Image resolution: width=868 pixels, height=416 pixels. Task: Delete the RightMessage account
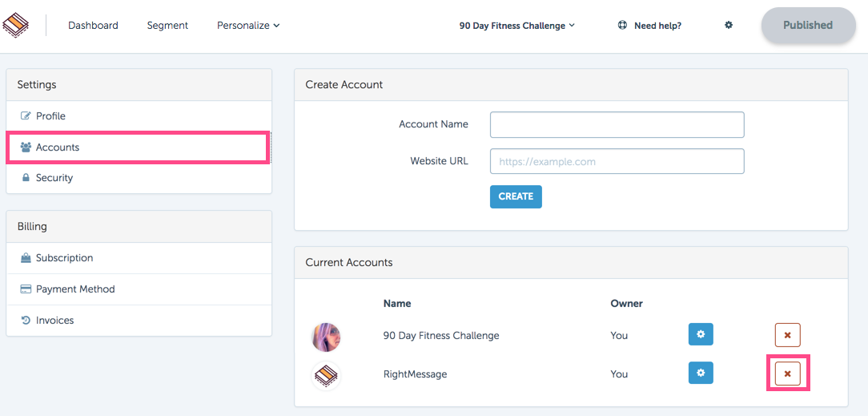pyautogui.click(x=787, y=374)
